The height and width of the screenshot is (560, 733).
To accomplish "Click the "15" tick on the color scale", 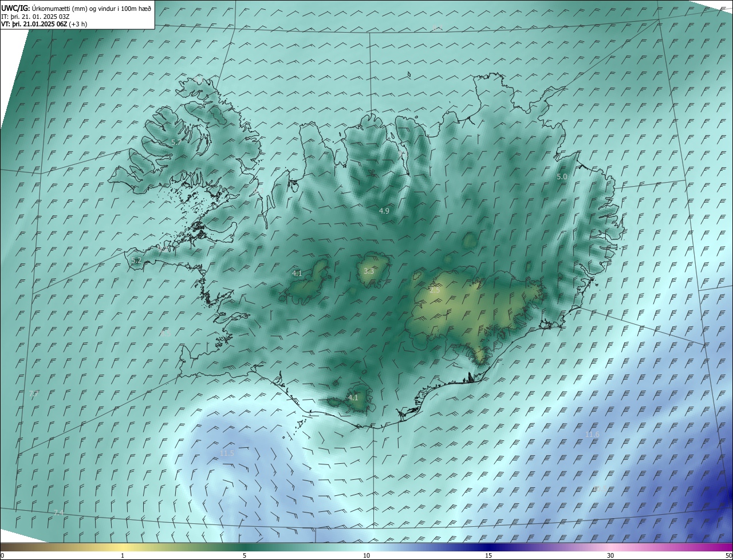I will (488, 555).
